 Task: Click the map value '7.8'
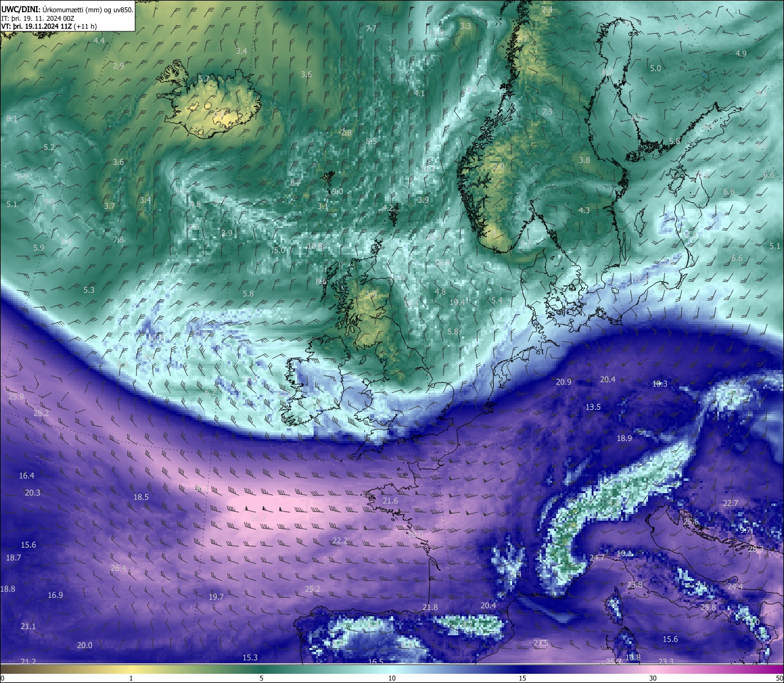click(x=118, y=240)
